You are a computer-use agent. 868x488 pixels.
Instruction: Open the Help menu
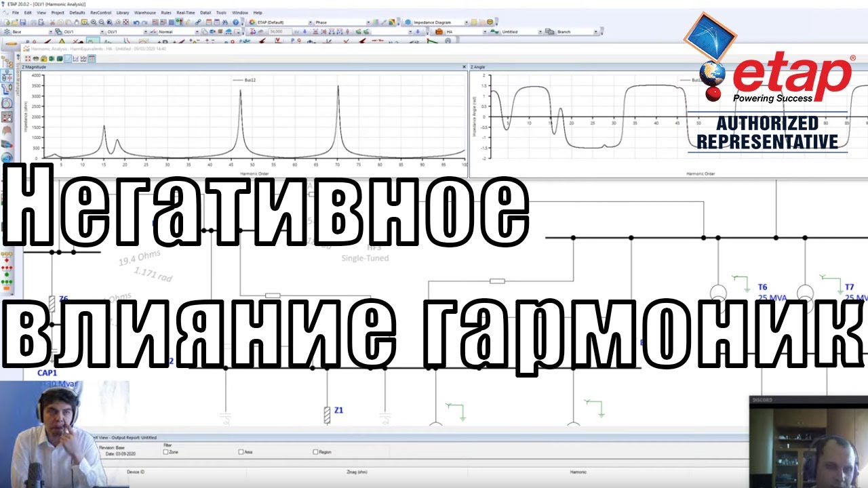point(258,12)
